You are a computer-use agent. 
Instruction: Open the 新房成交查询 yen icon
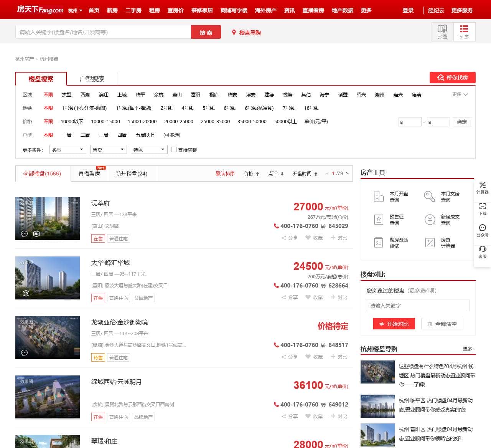click(x=430, y=220)
